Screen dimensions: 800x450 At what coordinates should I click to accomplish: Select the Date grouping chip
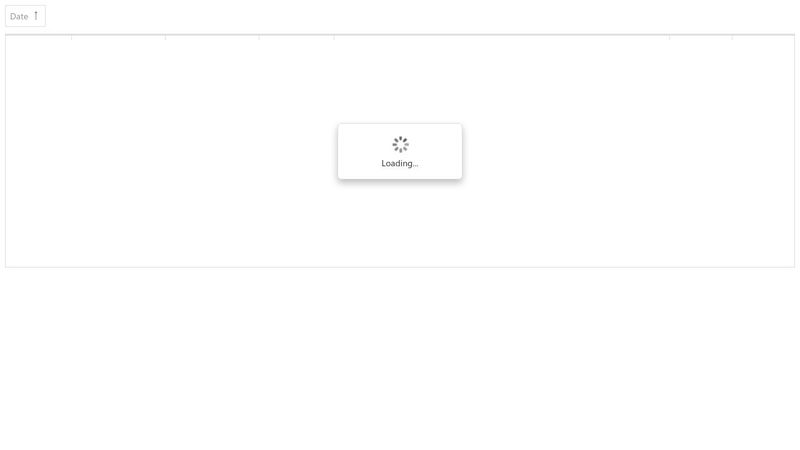26,16
